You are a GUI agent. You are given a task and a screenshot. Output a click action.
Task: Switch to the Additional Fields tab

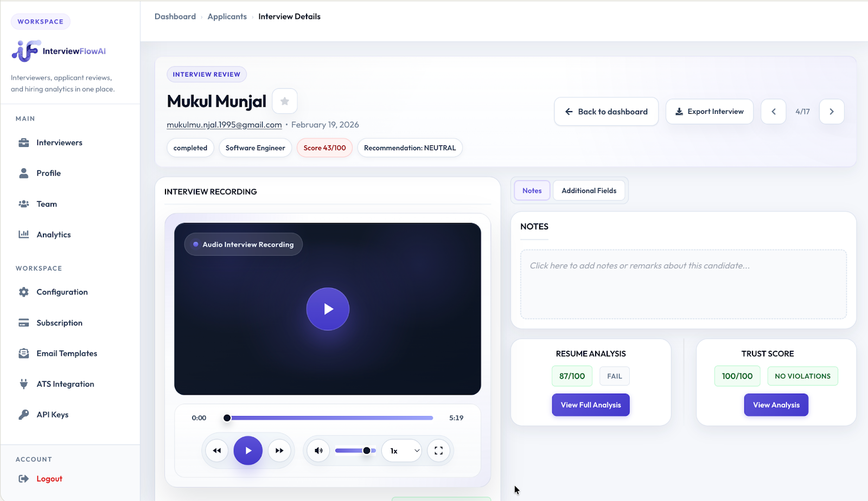pos(589,191)
